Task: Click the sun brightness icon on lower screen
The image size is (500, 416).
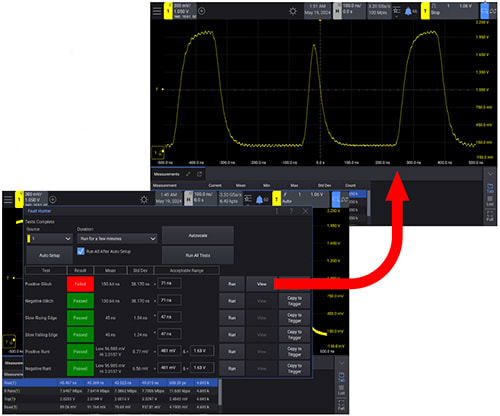Action: click(x=144, y=200)
